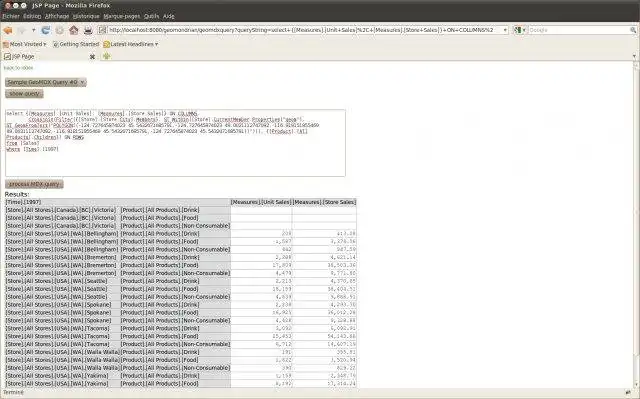Viewport: 640px width, 399px height.
Task: Click the Yakima store cell in Drink row
Action: point(62,376)
